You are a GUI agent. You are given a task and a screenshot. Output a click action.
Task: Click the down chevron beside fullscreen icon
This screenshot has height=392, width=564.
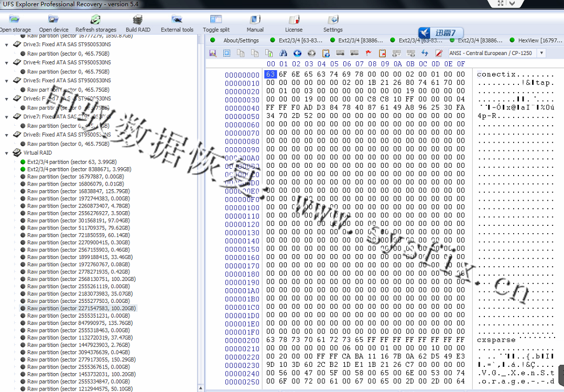tap(512, 3)
